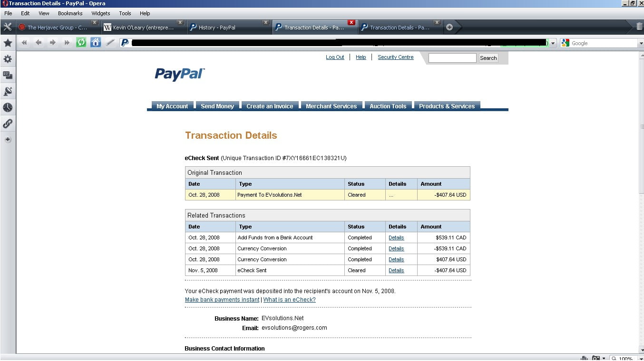The image size is (644, 361).
Task: Switch to the Kevin O'Leary tab
Action: (143, 28)
